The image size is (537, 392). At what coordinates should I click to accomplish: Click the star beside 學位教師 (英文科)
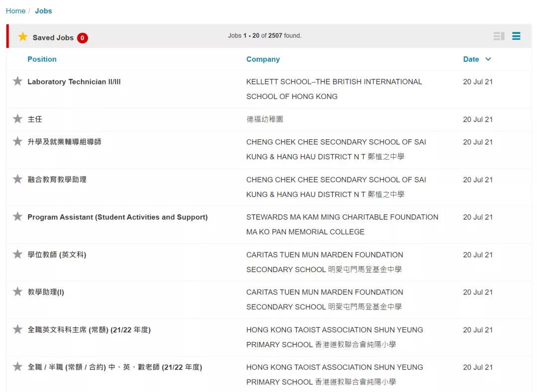(x=17, y=254)
